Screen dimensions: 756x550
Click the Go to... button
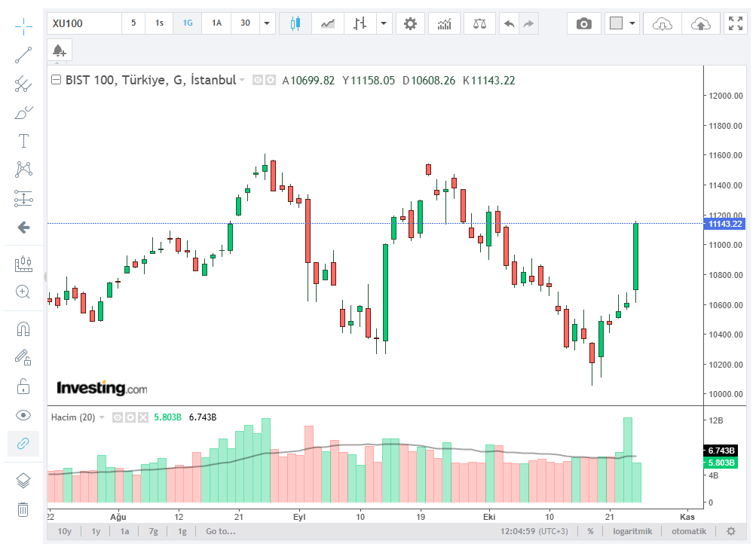point(220,531)
